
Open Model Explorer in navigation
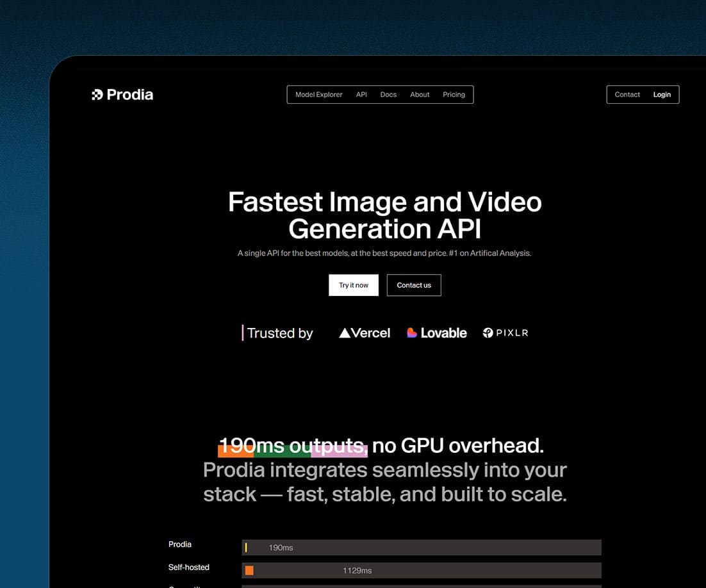point(319,95)
